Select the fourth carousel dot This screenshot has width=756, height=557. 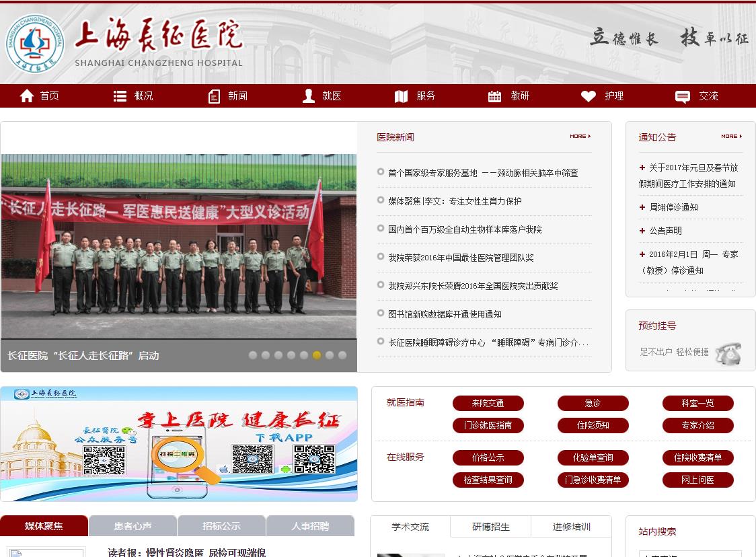click(291, 355)
